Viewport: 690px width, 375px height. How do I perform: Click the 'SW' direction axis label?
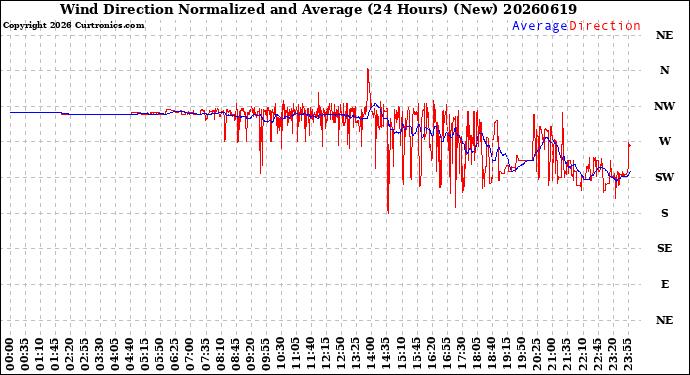pyautogui.click(x=664, y=177)
